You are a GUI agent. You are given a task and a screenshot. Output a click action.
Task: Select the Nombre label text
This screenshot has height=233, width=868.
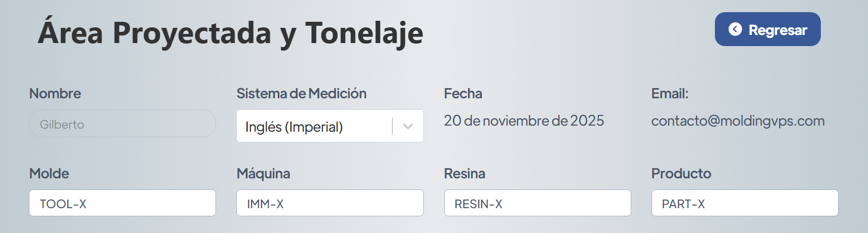(55, 94)
